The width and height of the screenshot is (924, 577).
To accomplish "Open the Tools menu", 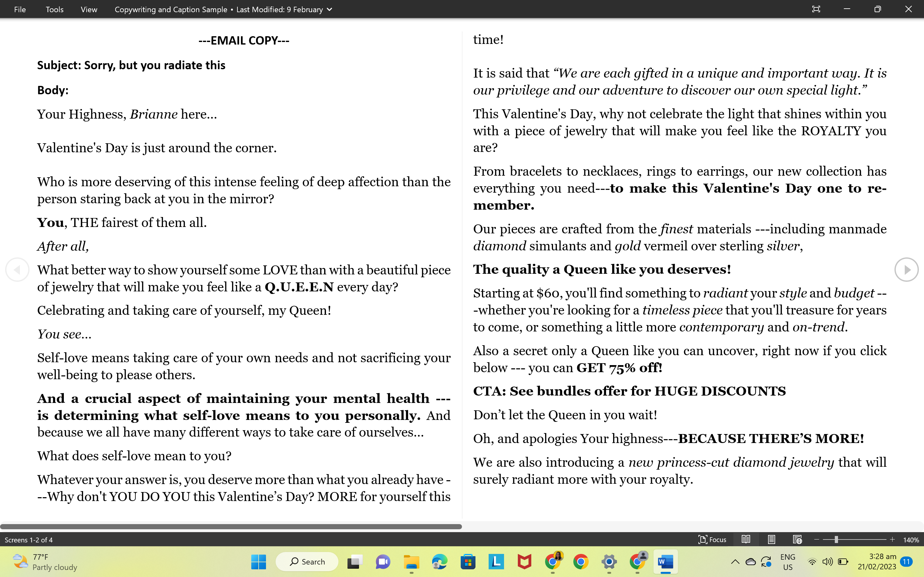I will point(55,9).
